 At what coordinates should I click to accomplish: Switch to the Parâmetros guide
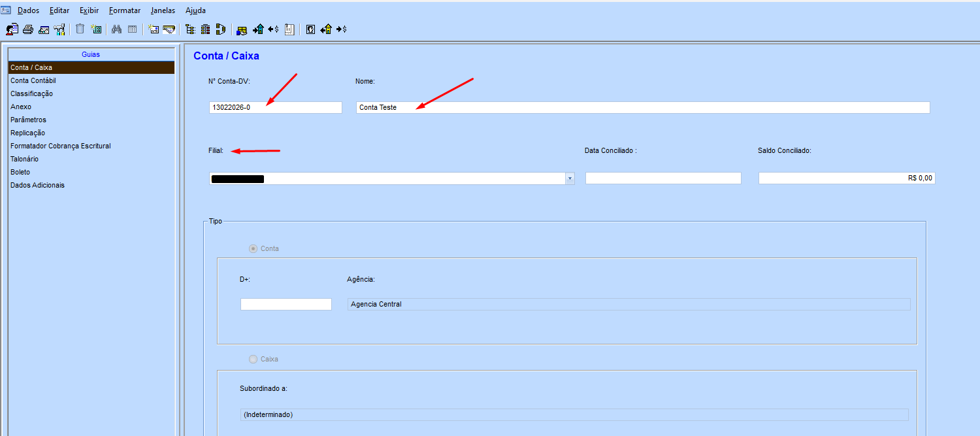click(x=28, y=120)
